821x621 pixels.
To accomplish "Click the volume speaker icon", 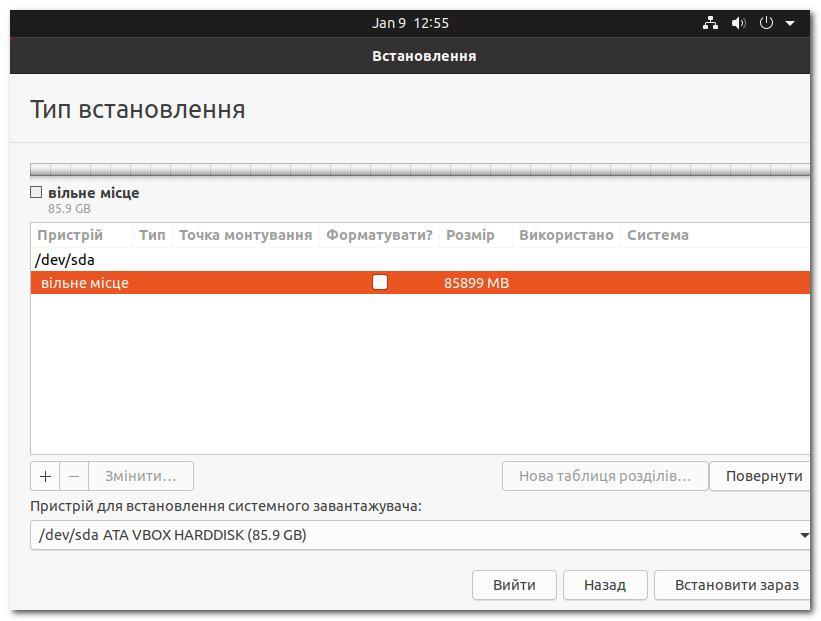I will pos(738,22).
